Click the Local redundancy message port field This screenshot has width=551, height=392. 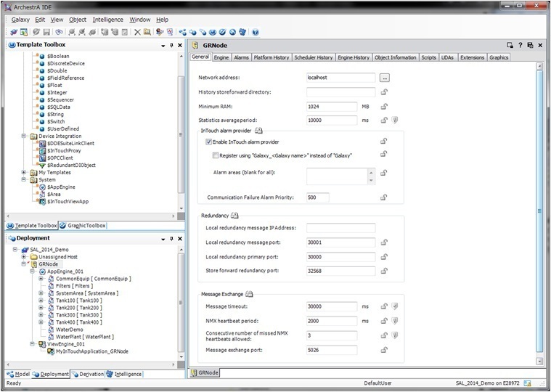point(340,242)
